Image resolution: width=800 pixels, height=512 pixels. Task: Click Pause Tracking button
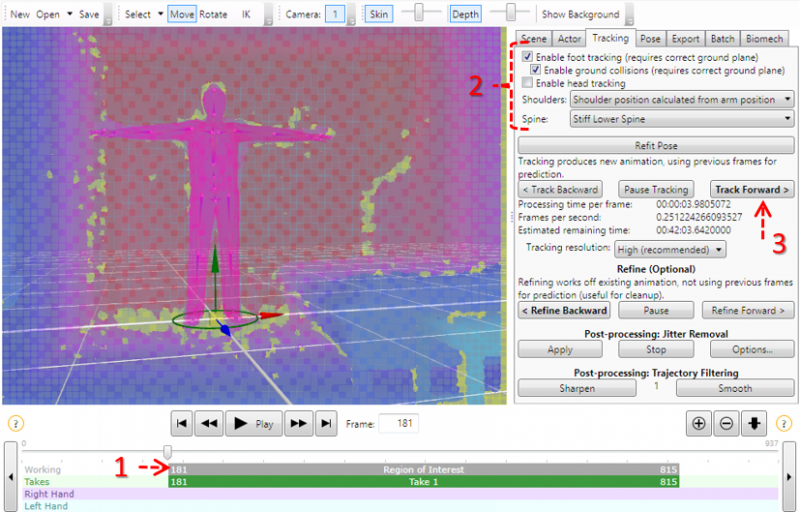click(656, 190)
